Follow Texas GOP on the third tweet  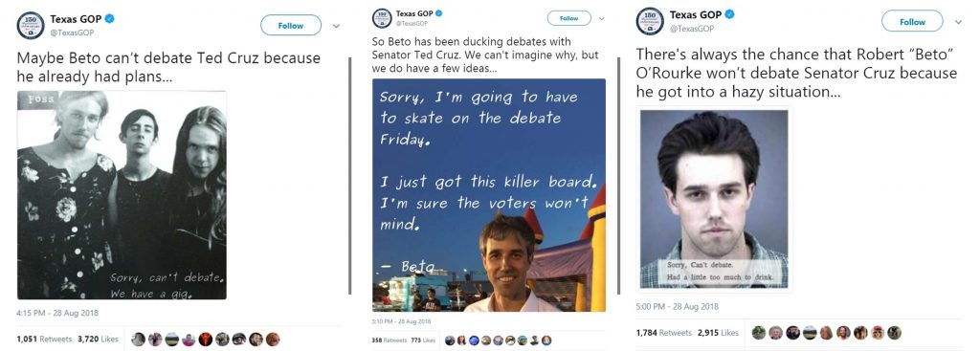[912, 21]
